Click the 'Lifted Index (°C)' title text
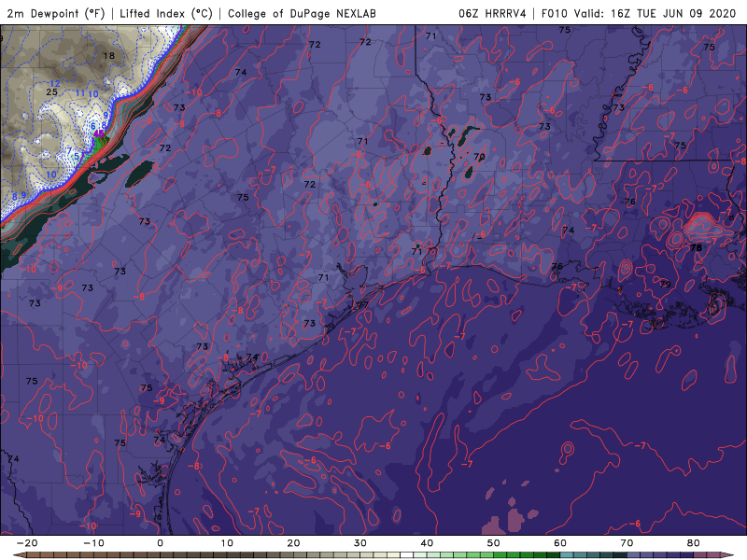 [x=166, y=13]
